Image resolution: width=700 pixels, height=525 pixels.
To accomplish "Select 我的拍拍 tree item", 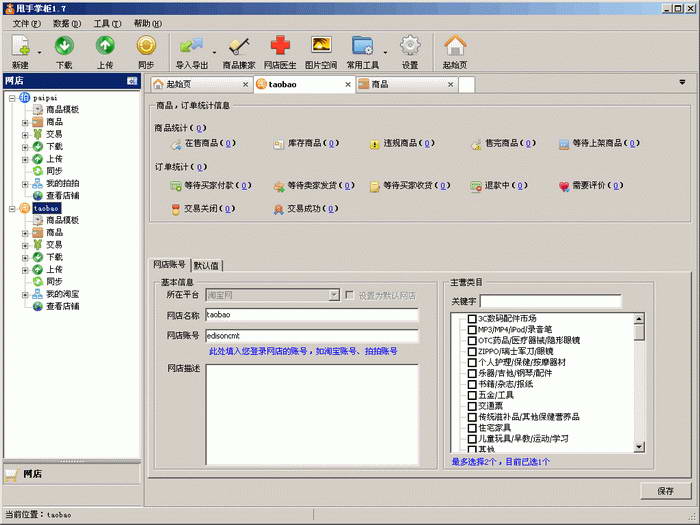I will point(62,183).
